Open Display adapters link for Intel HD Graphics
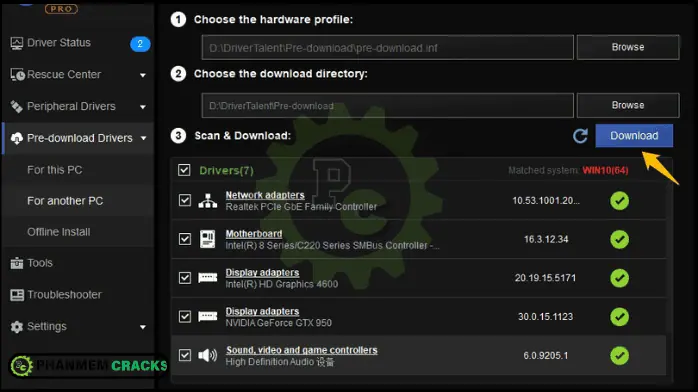This screenshot has width=698, height=392. coord(262,272)
